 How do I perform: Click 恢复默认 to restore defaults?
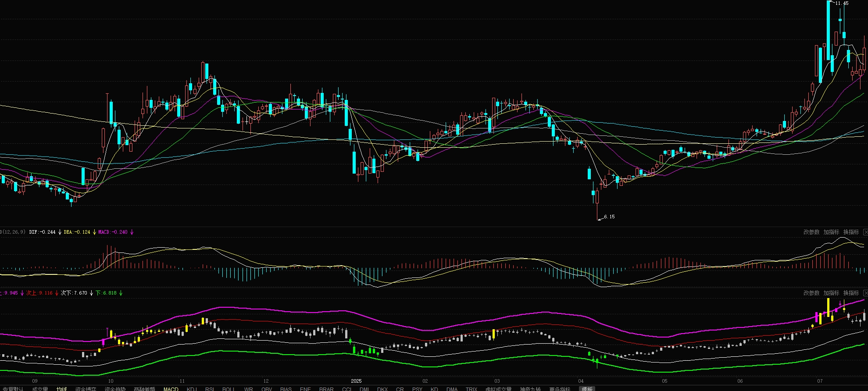12,389
